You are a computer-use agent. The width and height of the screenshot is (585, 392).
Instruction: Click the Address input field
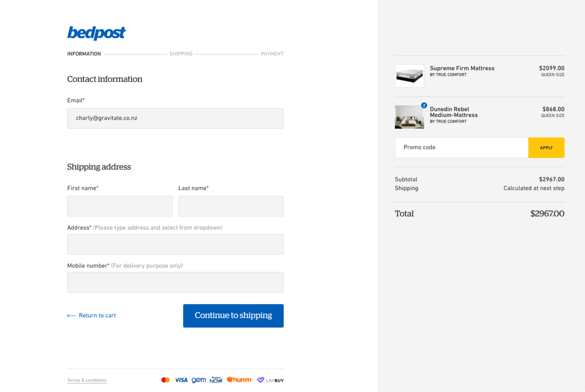175,244
